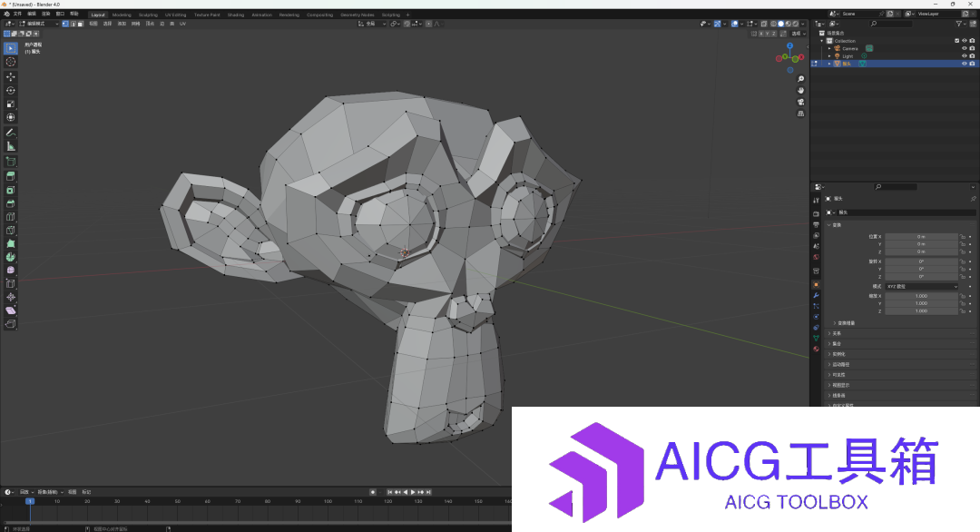
Task: Open the Object Data mesh tab
Action: (x=817, y=339)
